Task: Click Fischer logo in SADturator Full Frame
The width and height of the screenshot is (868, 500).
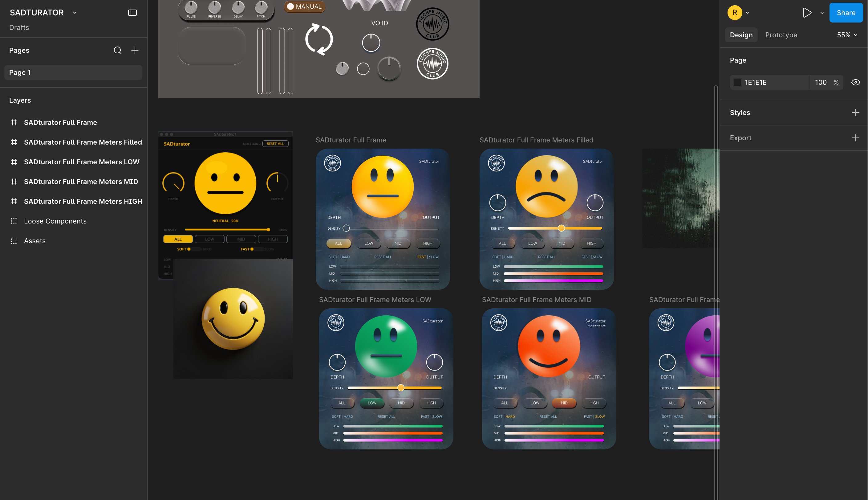Action: click(332, 163)
